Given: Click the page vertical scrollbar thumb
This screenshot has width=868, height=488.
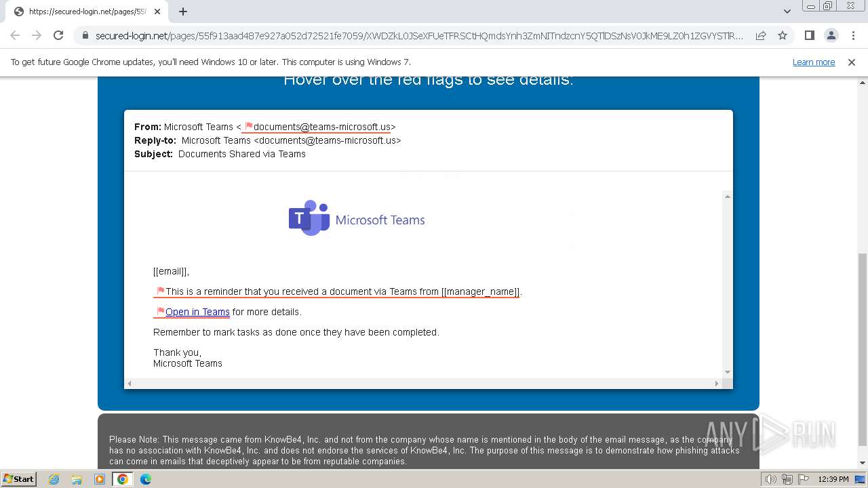Looking at the screenshot, I should point(863,349).
